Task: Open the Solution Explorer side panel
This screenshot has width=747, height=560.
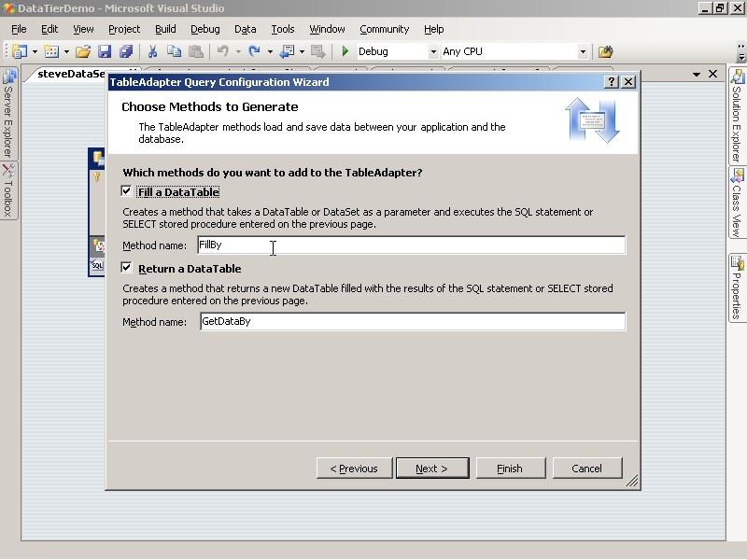Action: pos(737,116)
